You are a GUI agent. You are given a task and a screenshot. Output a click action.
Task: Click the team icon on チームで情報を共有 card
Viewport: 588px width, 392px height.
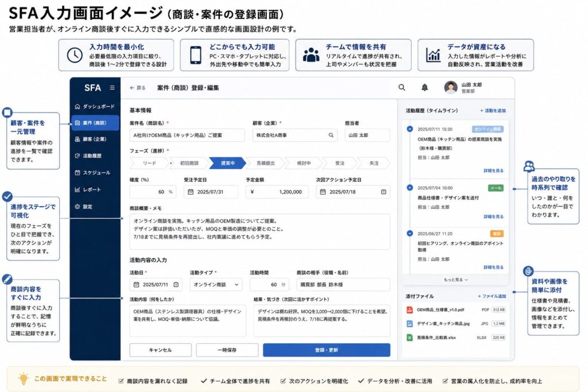311,55
